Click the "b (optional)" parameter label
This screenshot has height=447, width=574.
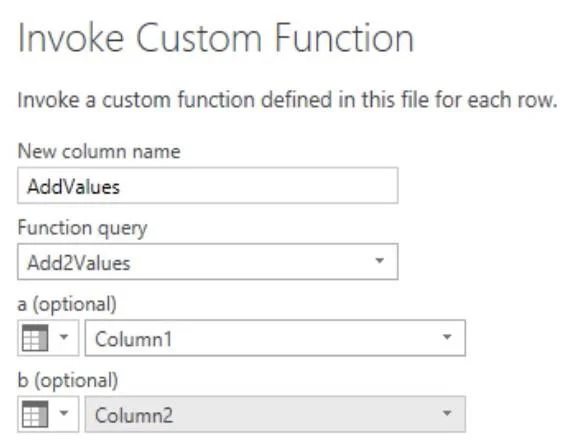68,381
